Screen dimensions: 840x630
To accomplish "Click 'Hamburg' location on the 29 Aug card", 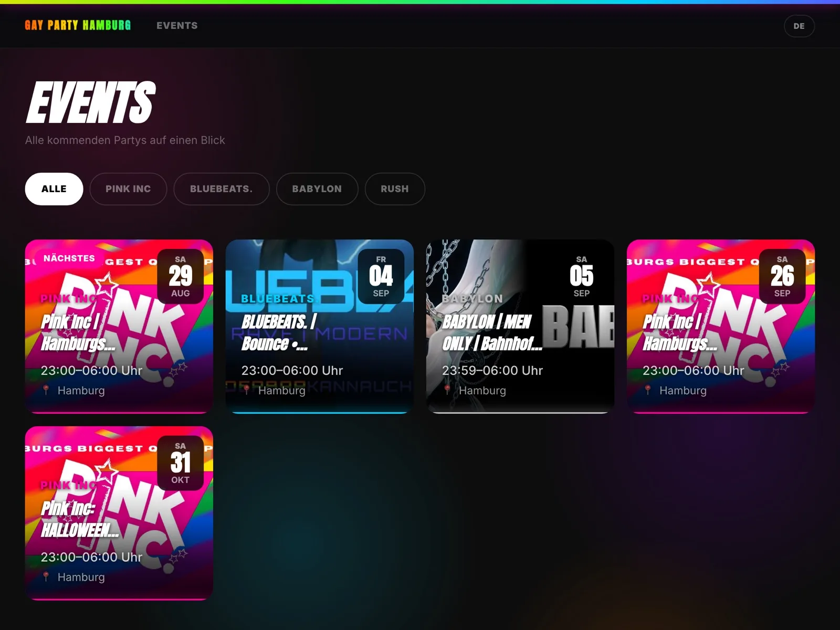I will click(x=81, y=390).
